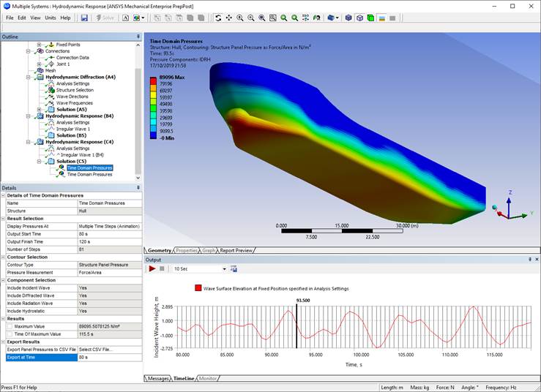Viewport: 541px width, 392px height.
Task: Open the 10 Sec duration dropdown
Action: [x=224, y=269]
